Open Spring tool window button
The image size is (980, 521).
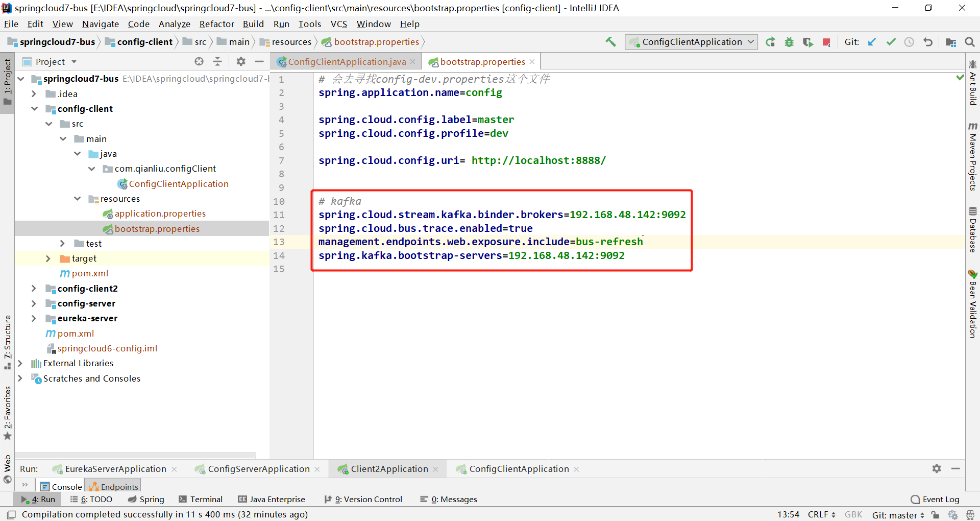coord(146,500)
